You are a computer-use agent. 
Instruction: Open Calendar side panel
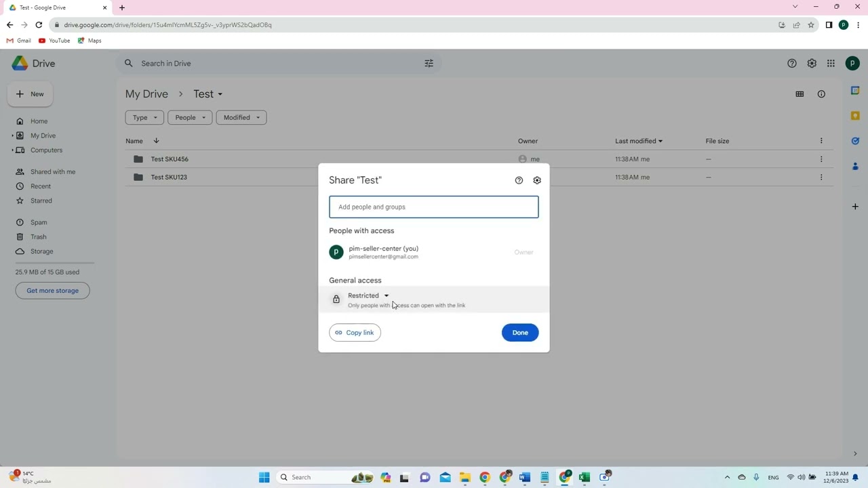point(855,91)
